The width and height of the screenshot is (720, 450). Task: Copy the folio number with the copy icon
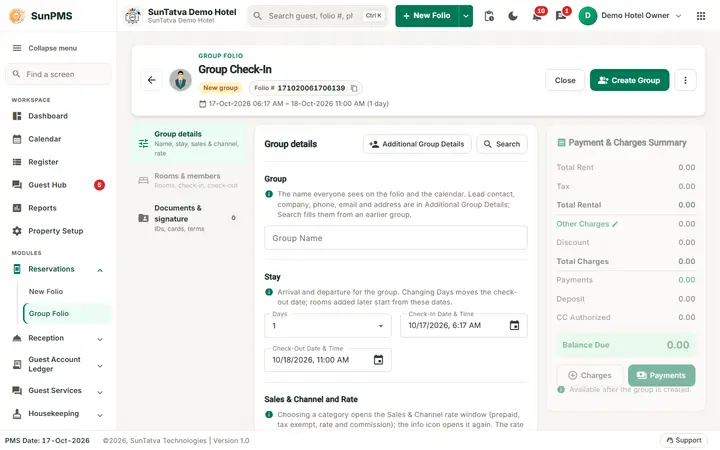(x=354, y=88)
